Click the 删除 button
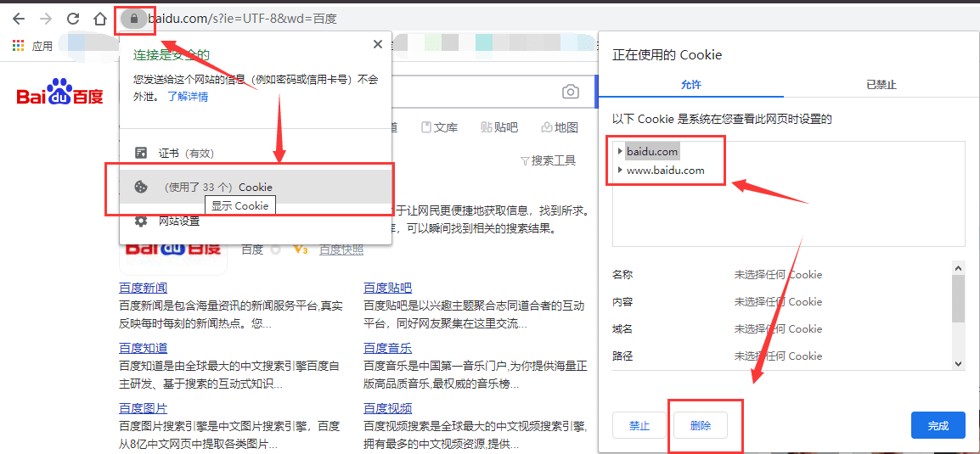 [x=701, y=426]
